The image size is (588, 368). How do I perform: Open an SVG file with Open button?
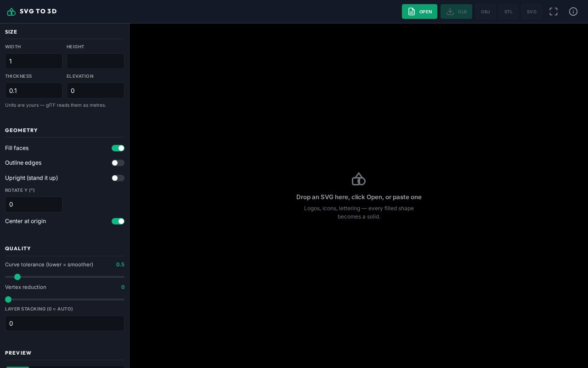pyautogui.click(x=419, y=11)
